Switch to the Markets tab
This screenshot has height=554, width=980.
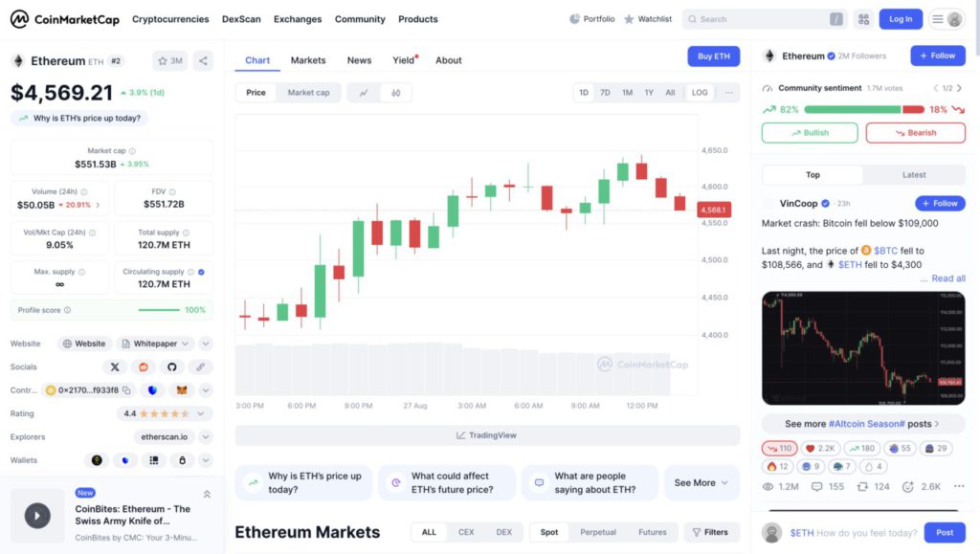click(308, 59)
